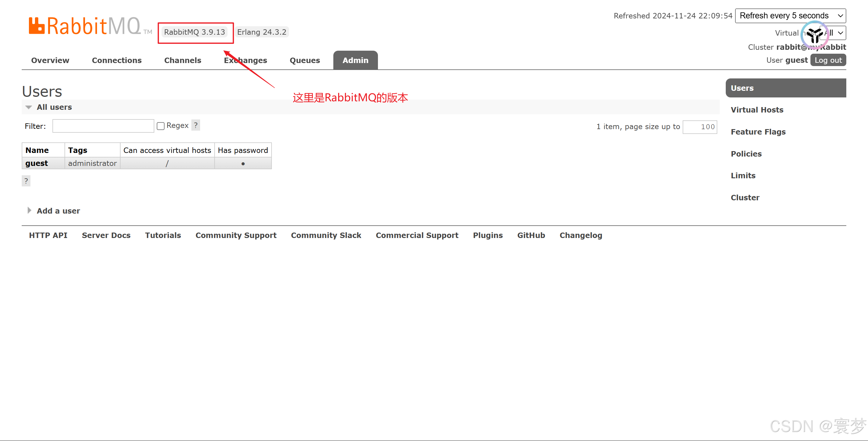Open the Connections tab
The image size is (868, 441).
pyautogui.click(x=117, y=60)
